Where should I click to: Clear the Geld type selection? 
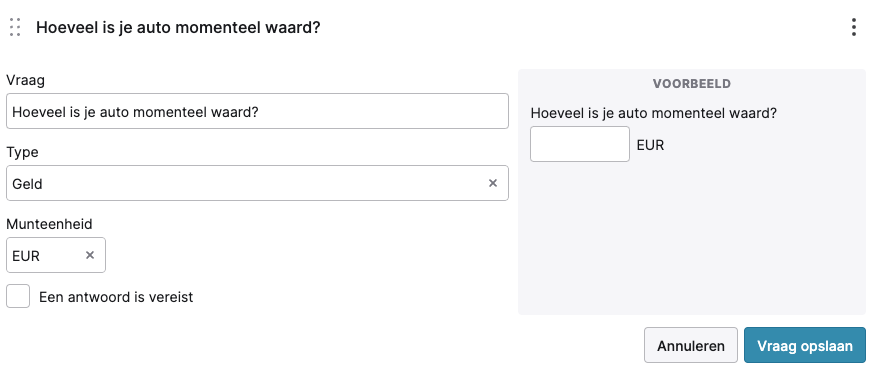pyautogui.click(x=493, y=183)
